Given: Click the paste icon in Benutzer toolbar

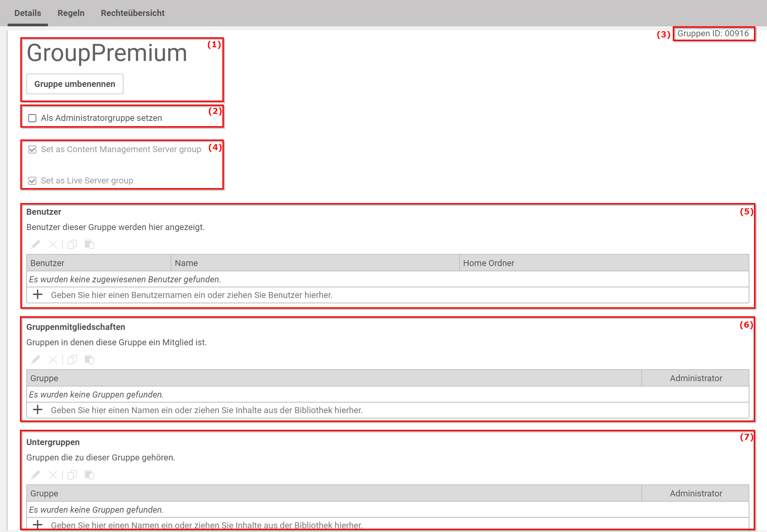Looking at the screenshot, I should 89,245.
